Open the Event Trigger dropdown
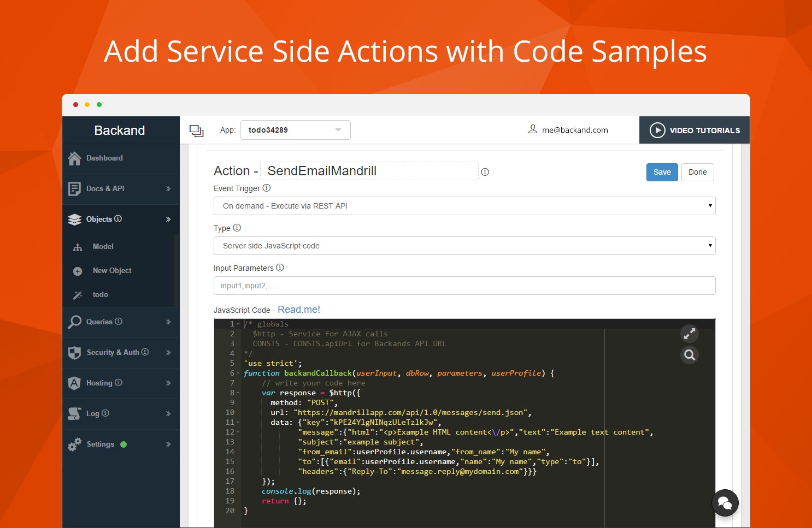 click(464, 206)
